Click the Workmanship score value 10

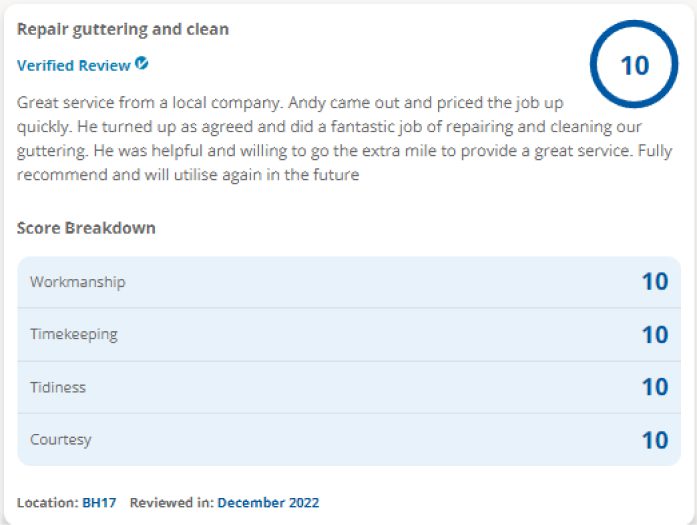[x=655, y=282]
